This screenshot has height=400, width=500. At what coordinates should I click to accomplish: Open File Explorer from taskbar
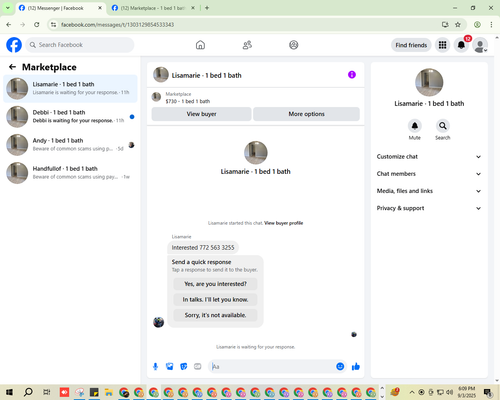(x=108, y=392)
